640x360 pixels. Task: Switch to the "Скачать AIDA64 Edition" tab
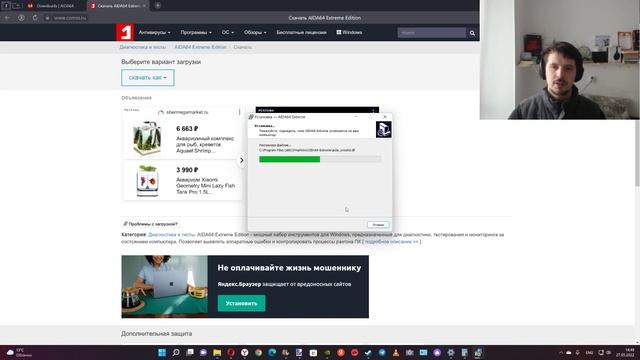pos(118,6)
